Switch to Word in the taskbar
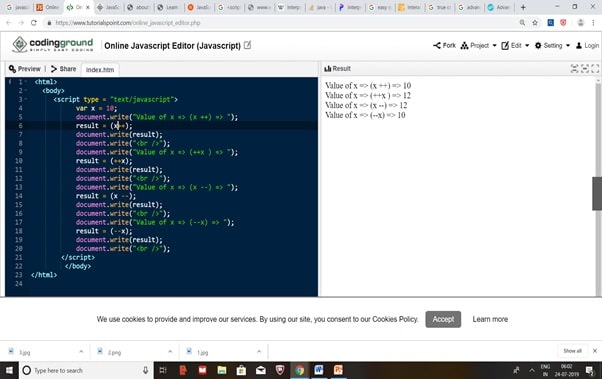 [x=319, y=371]
